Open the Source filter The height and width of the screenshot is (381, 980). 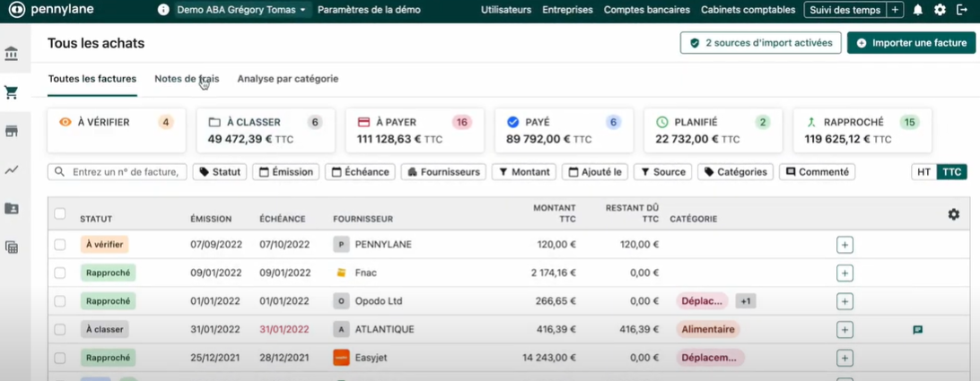662,172
